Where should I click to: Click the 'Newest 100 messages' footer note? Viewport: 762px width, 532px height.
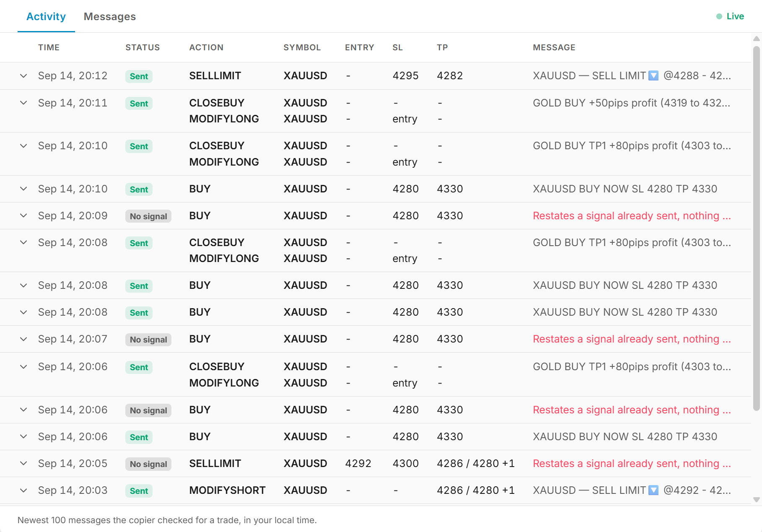(167, 520)
